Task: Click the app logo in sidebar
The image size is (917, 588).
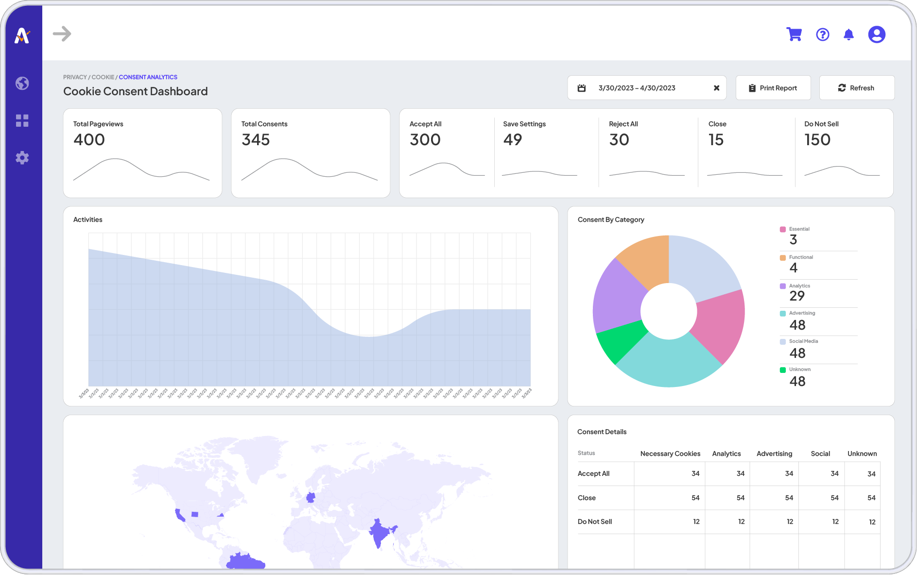Action: (x=22, y=35)
